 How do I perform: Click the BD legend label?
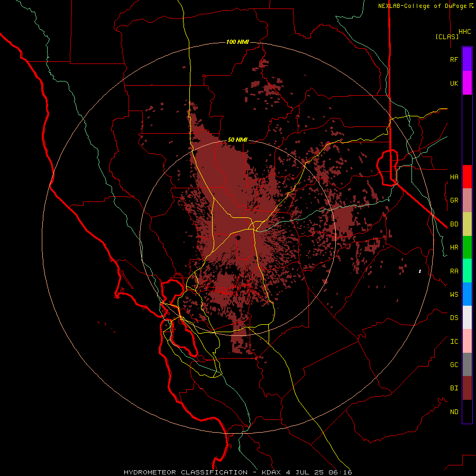(454, 224)
